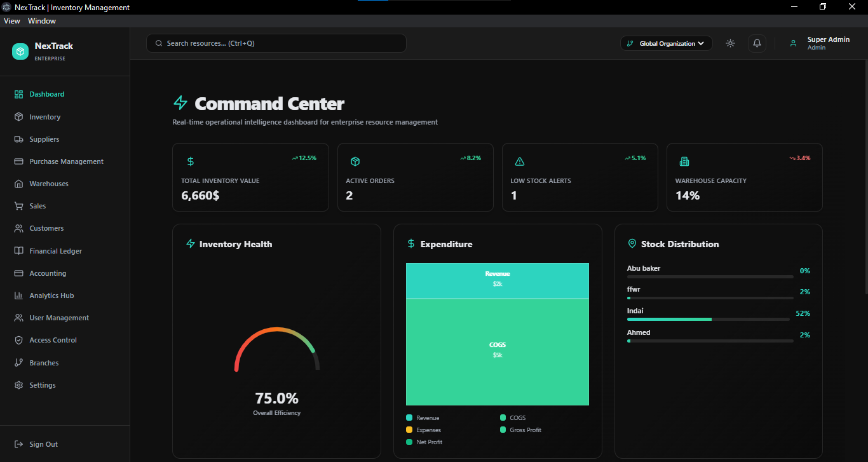Toggle Revenue series in Expenditure legend
Screen dimensions: 868x462
coord(423,418)
